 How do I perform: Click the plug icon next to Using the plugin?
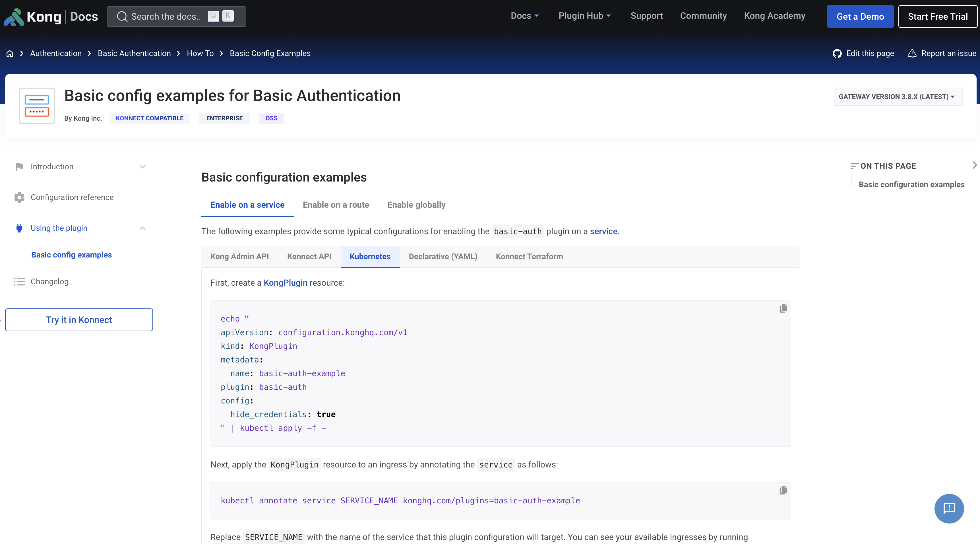coord(19,228)
